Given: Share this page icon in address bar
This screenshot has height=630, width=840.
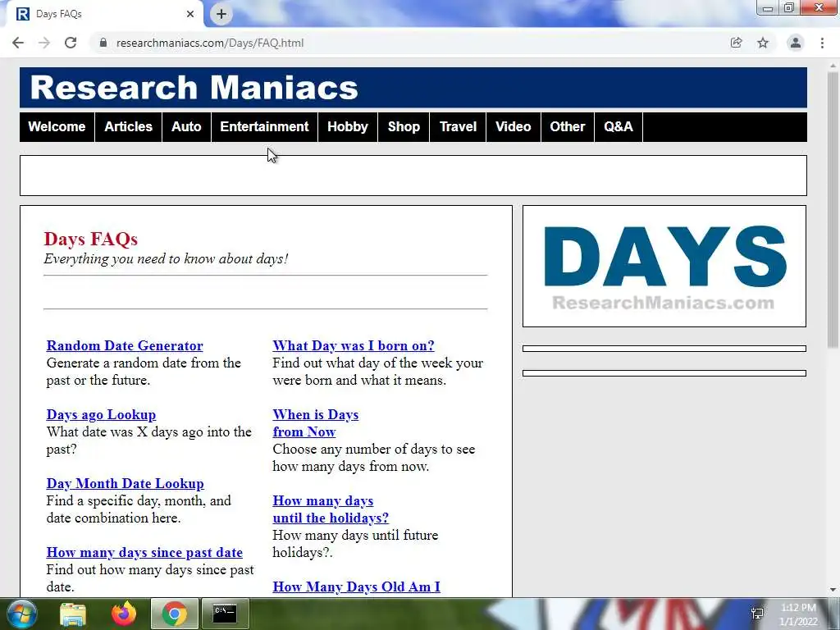Looking at the screenshot, I should click(736, 43).
